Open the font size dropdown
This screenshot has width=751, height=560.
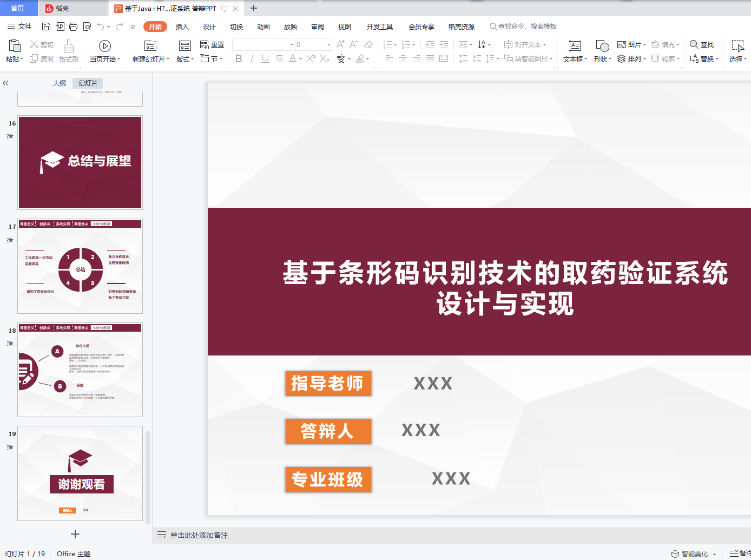(328, 44)
